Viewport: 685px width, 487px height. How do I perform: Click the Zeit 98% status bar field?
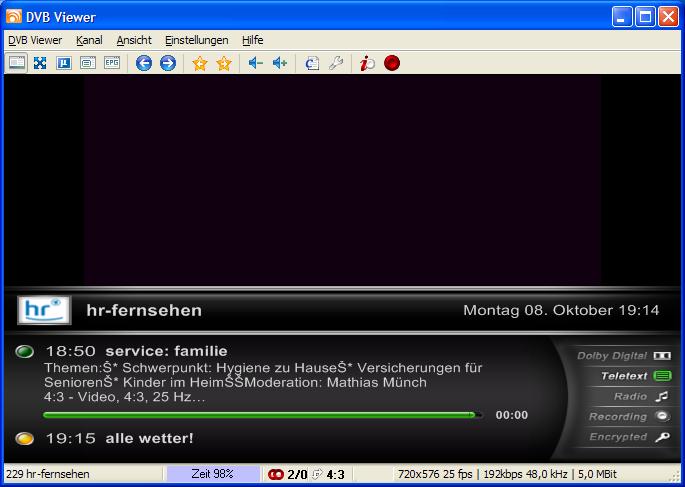pos(213,474)
